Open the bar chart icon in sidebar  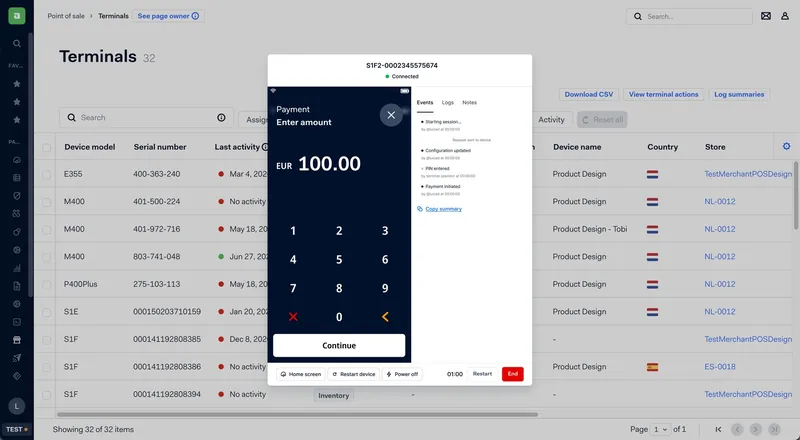(x=17, y=268)
